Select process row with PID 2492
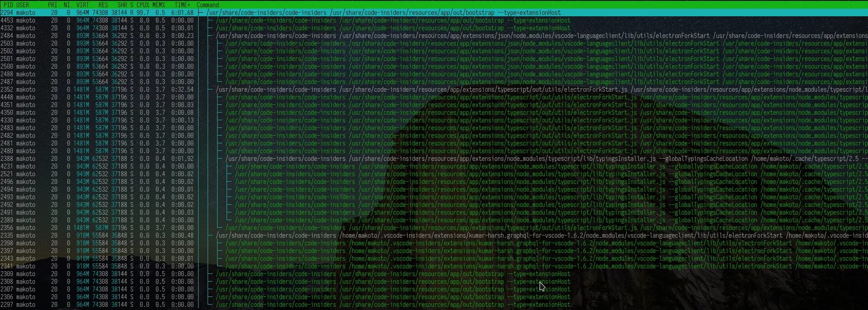This screenshot has width=868, height=310. coord(434,205)
